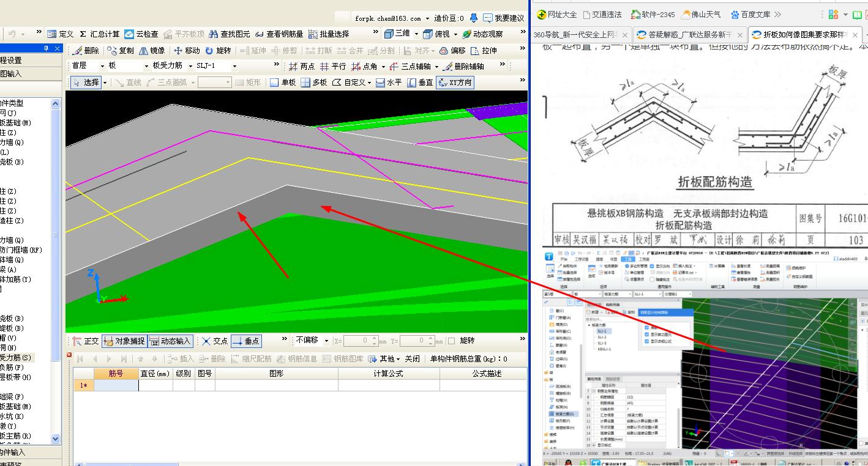The image size is (868, 466).
Task: Switch to 三维 3D view
Action: click(x=396, y=34)
